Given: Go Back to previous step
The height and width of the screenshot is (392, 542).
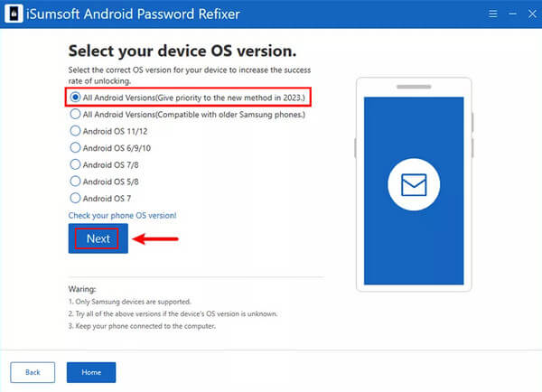Looking at the screenshot, I should 33,372.
